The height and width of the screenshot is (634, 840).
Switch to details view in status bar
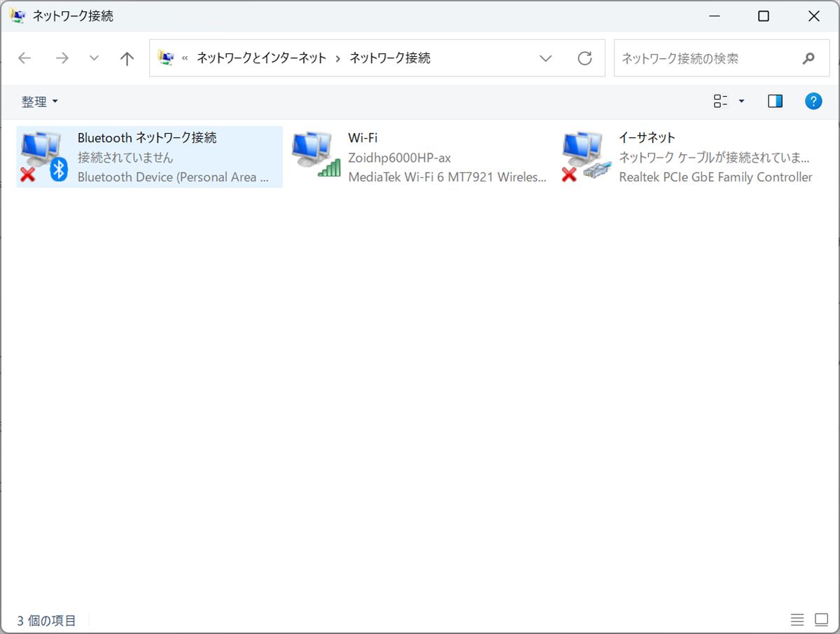pos(797,620)
